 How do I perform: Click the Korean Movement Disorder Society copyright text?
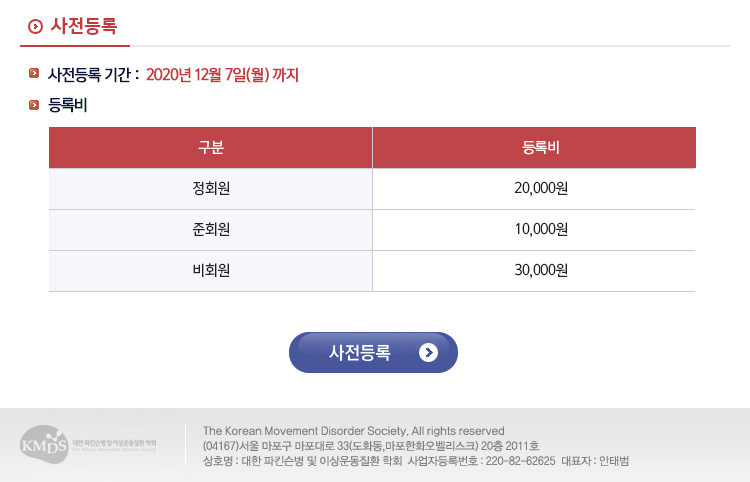click(x=353, y=431)
